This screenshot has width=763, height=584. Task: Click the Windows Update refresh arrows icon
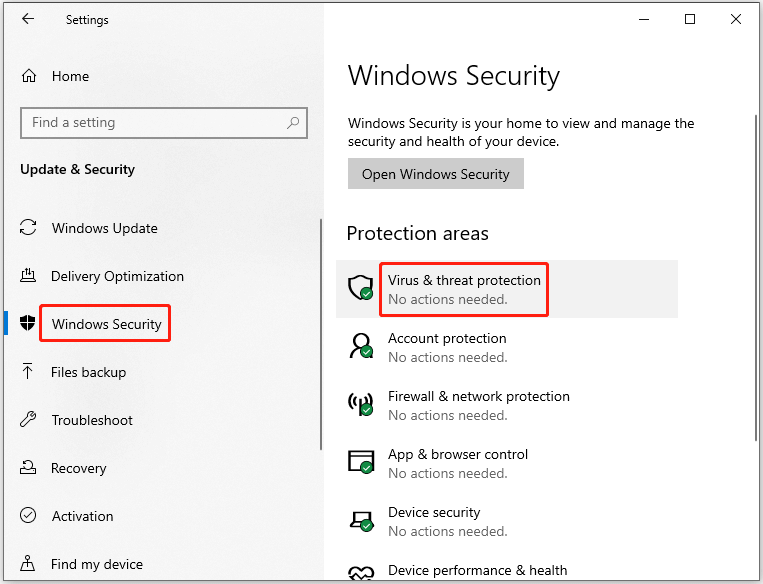[x=28, y=228]
